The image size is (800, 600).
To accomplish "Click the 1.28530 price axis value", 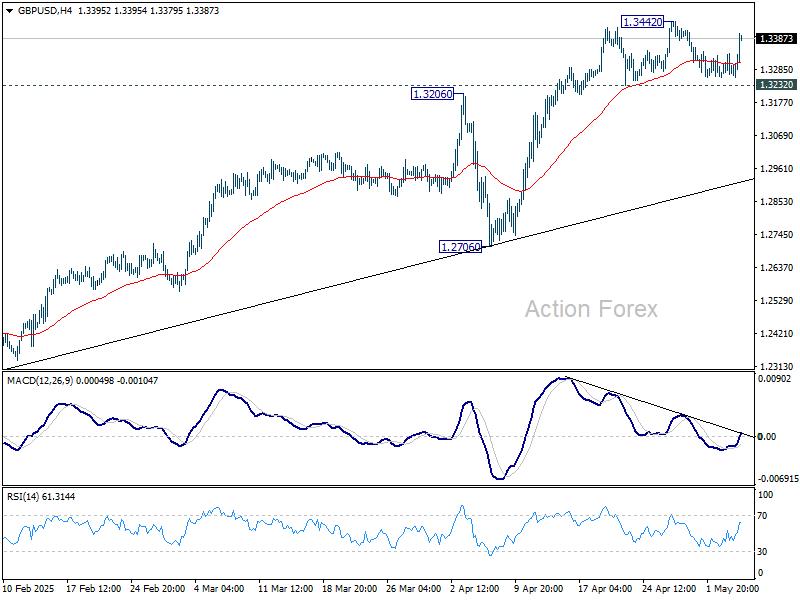I will pos(777,202).
